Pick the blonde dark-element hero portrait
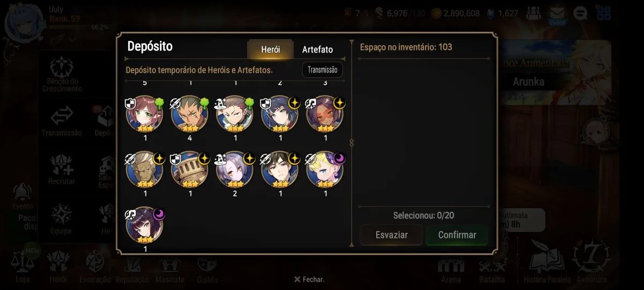 pos(325,170)
